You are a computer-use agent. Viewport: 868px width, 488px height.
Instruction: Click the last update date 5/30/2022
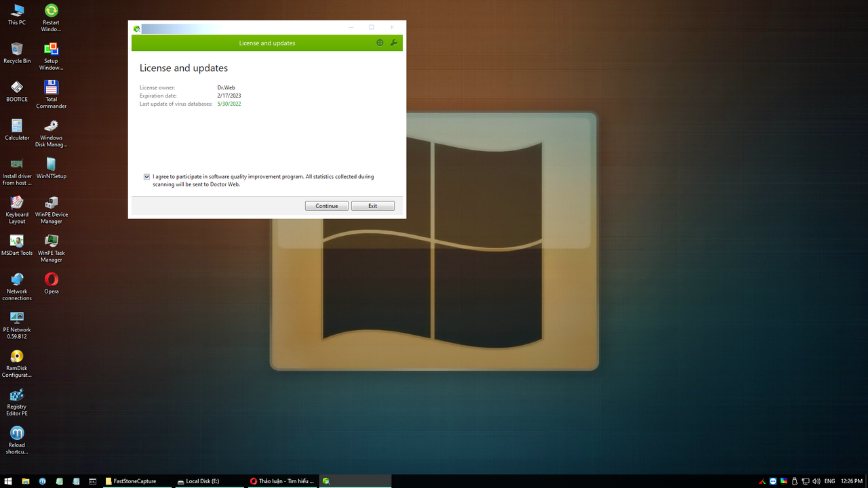[229, 104]
